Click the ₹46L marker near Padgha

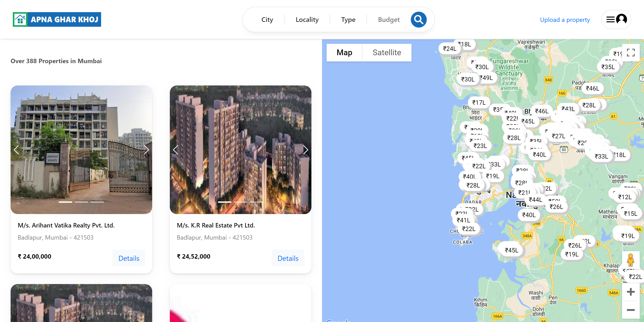click(592, 88)
